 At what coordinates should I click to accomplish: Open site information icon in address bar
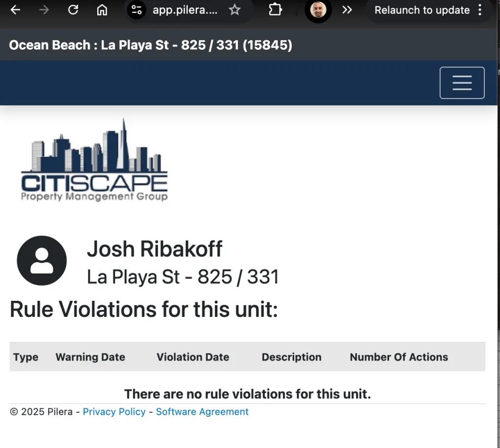[x=137, y=10]
